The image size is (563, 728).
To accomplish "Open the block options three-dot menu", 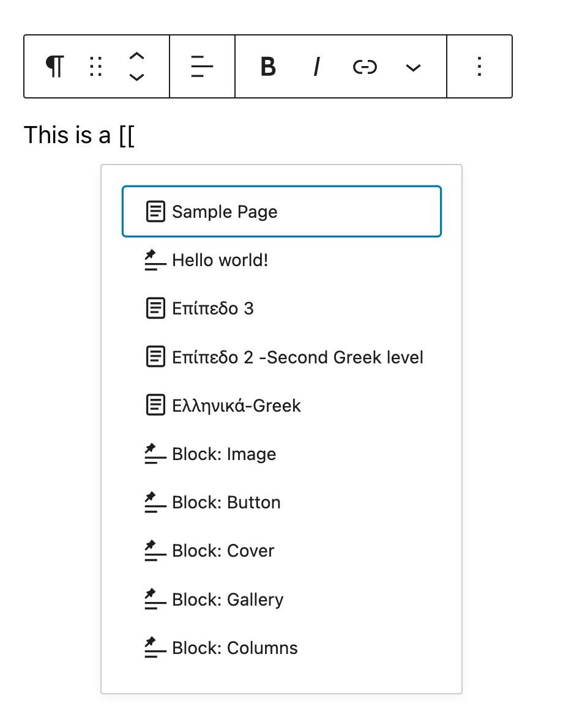I will click(480, 66).
